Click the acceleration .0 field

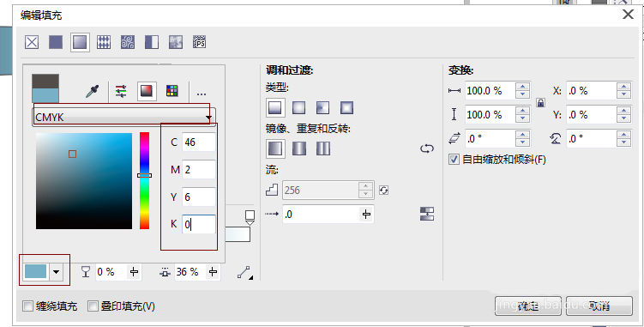321,215
